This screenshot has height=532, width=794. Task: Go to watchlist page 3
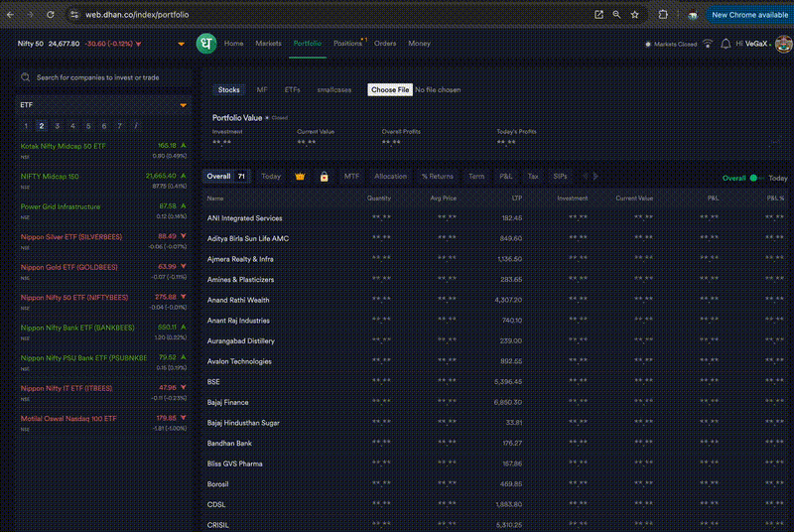(58, 126)
